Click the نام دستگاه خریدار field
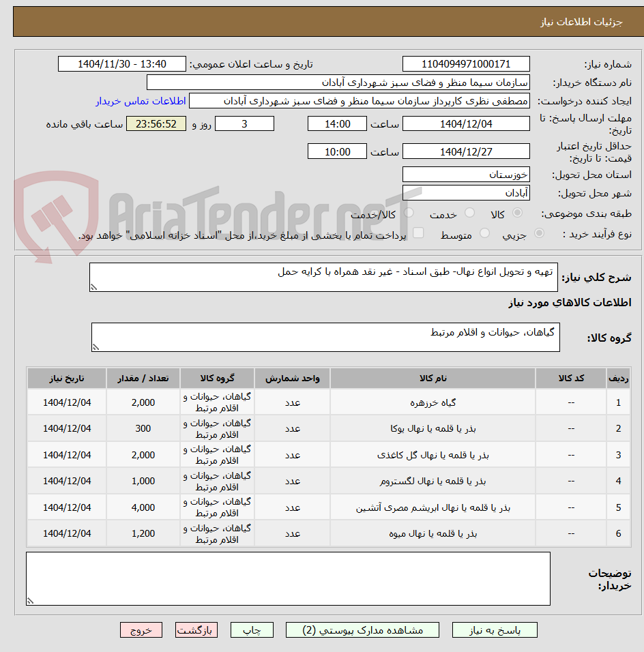Image resolution: width=644 pixels, height=652 pixels. coord(338,83)
